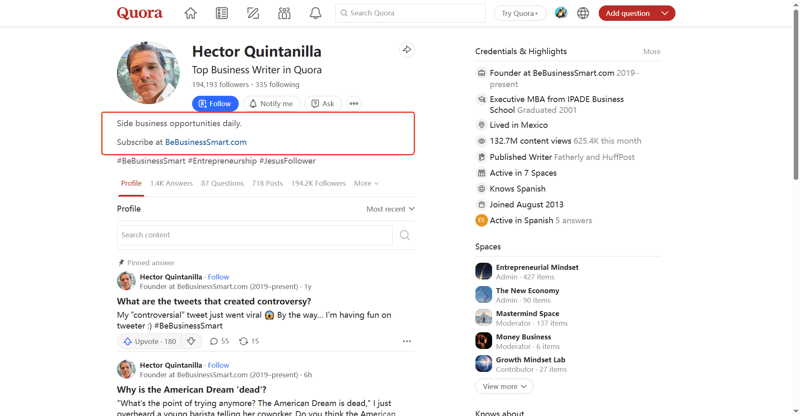Open the language globe icon

click(x=583, y=13)
